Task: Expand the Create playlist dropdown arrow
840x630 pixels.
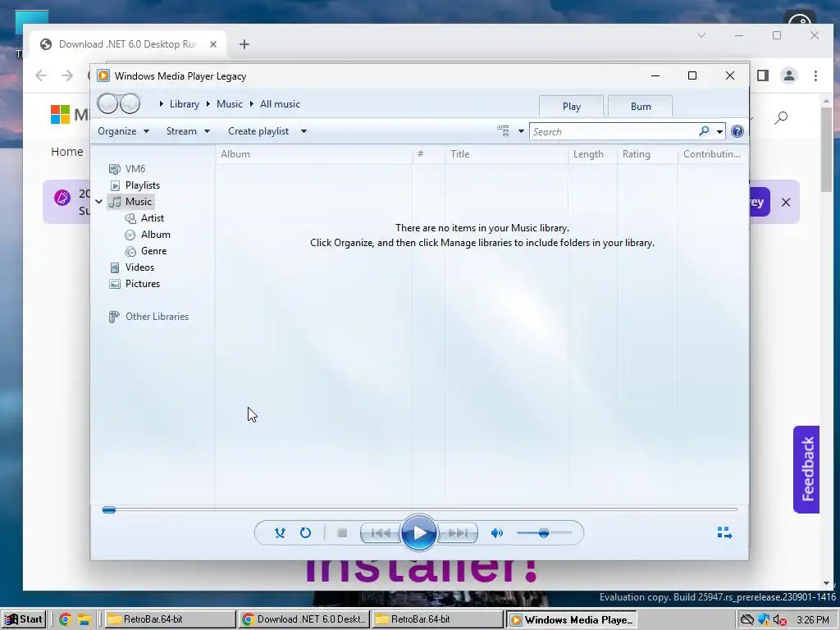Action: (x=304, y=131)
